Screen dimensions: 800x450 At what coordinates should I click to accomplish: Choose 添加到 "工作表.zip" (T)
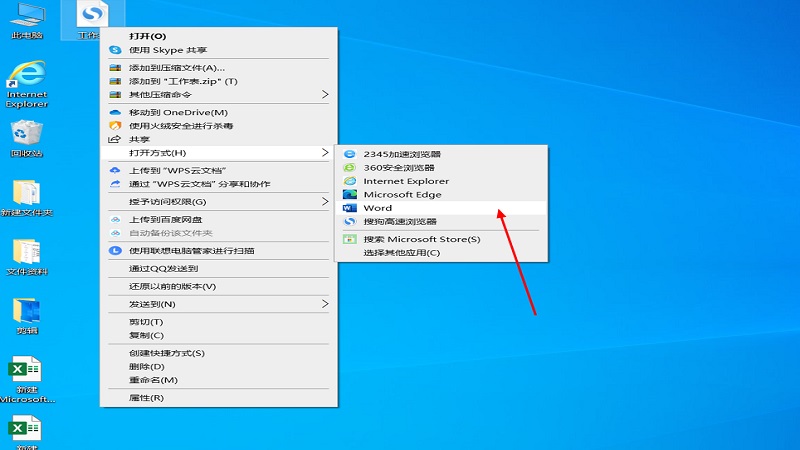click(218, 81)
